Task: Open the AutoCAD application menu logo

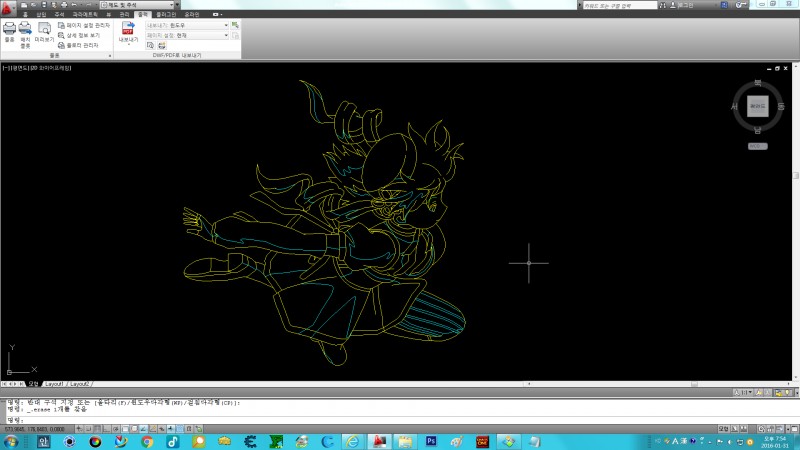Action: 9,6
